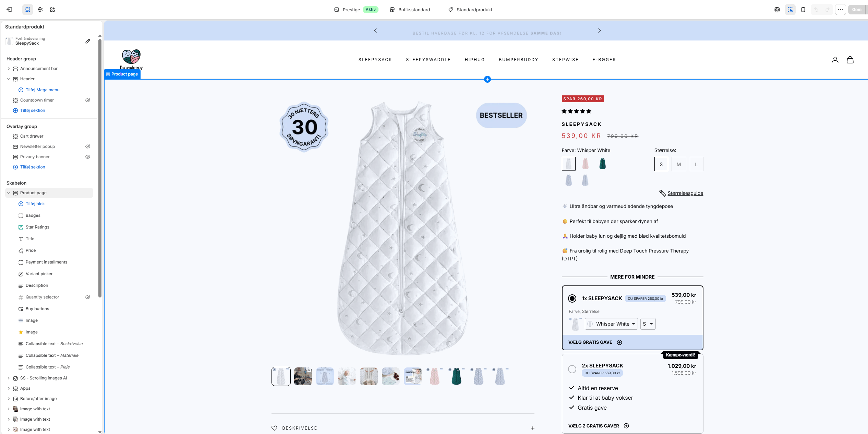Open E-BØGER menu item
Screen dimensions: 868x434
[x=604, y=60]
